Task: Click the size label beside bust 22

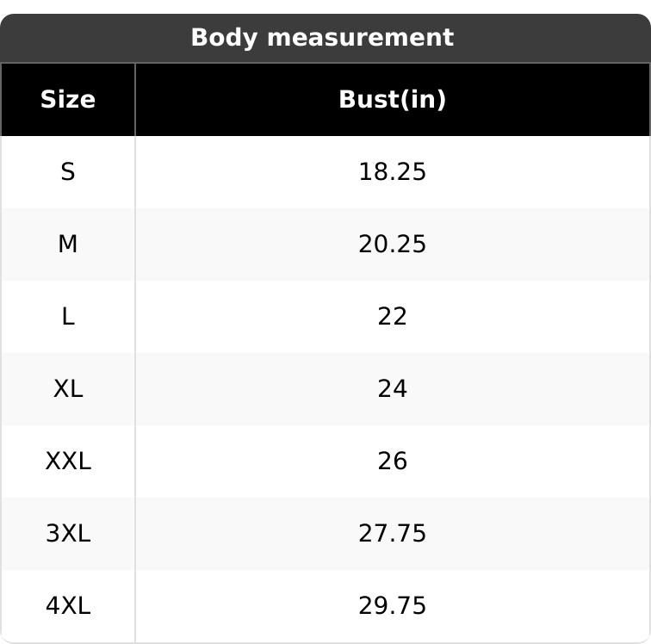Action: point(68,317)
